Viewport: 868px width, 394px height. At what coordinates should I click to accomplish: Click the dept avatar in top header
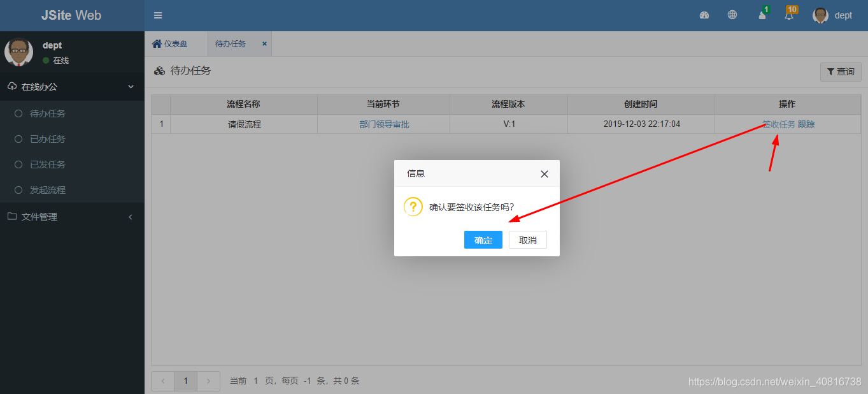pos(820,15)
